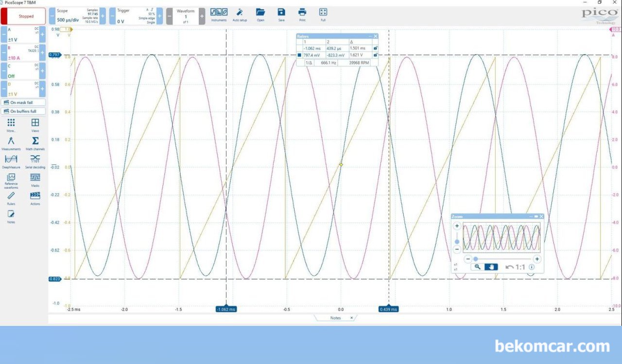Print the current waveform
This screenshot has height=364, width=622.
302,15
